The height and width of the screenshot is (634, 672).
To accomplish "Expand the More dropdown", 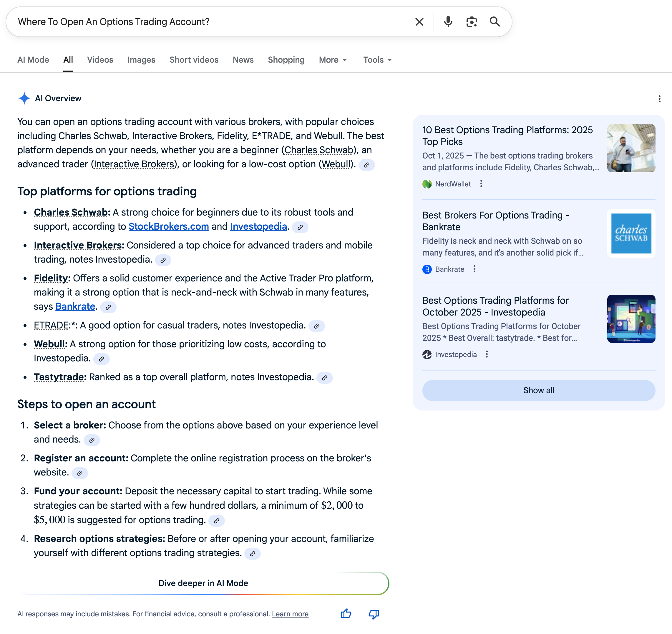I will 333,60.
